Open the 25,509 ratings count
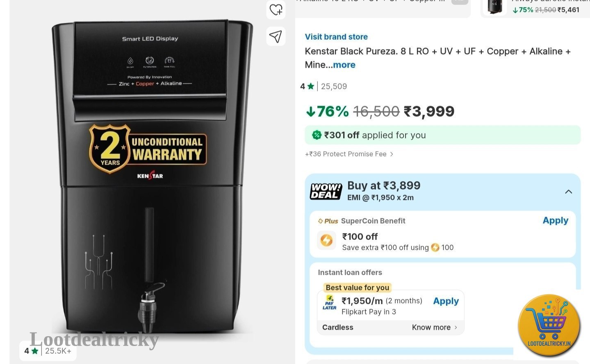 (x=334, y=86)
